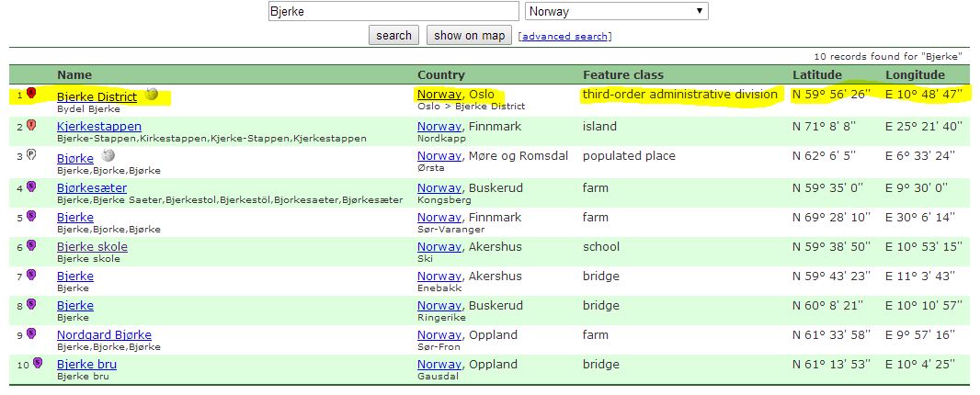
Task: Open the Bjerke skole link
Action: tap(92, 247)
